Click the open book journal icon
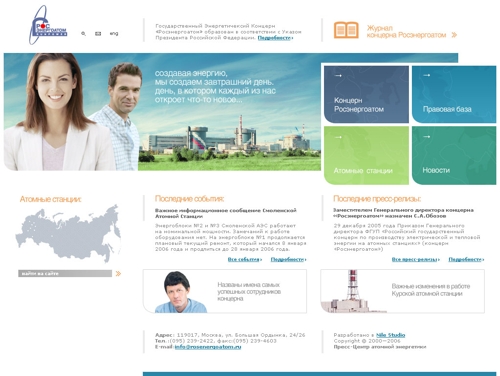The height and width of the screenshot is (376, 500). click(346, 30)
